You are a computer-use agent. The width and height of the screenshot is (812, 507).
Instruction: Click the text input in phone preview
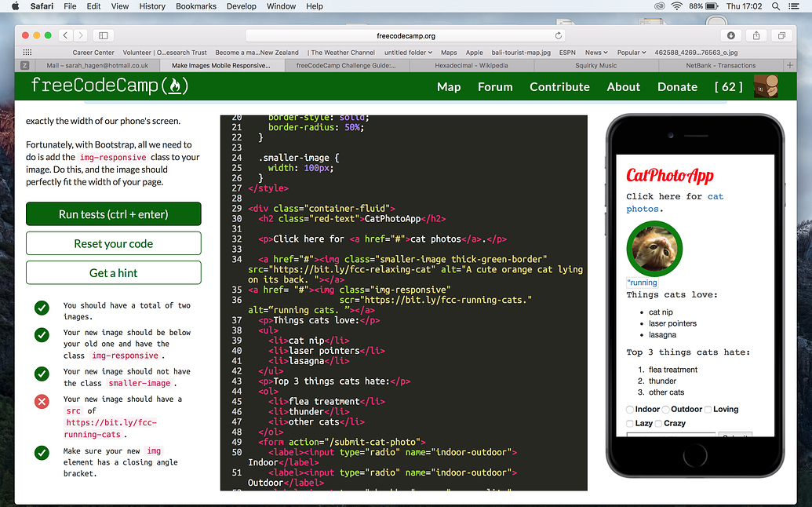point(671,434)
